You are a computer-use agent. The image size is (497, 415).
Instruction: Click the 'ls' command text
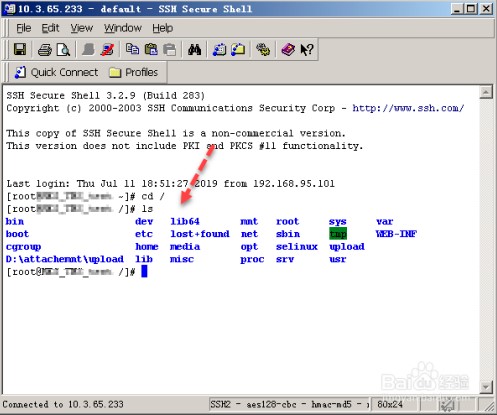pos(147,209)
